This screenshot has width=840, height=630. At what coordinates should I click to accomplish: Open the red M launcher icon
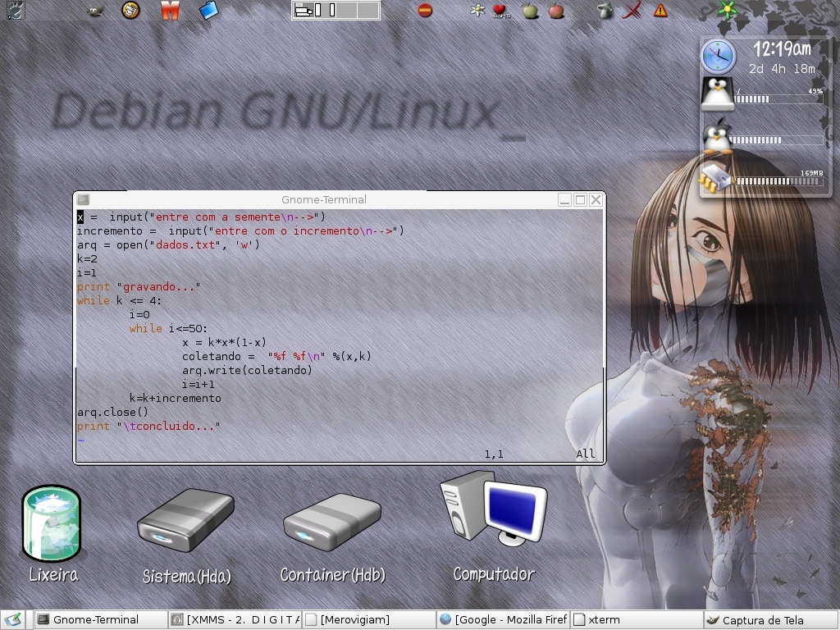pos(169,11)
